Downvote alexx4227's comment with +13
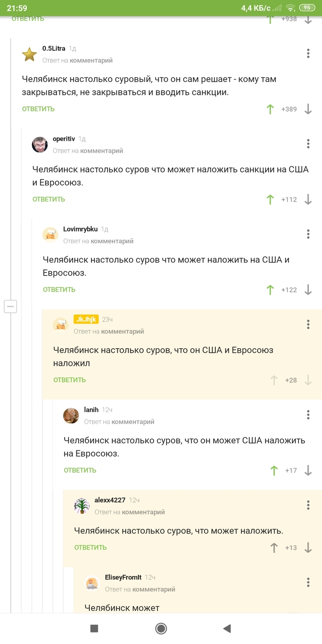The width and height of the screenshot is (322, 644). (x=308, y=547)
